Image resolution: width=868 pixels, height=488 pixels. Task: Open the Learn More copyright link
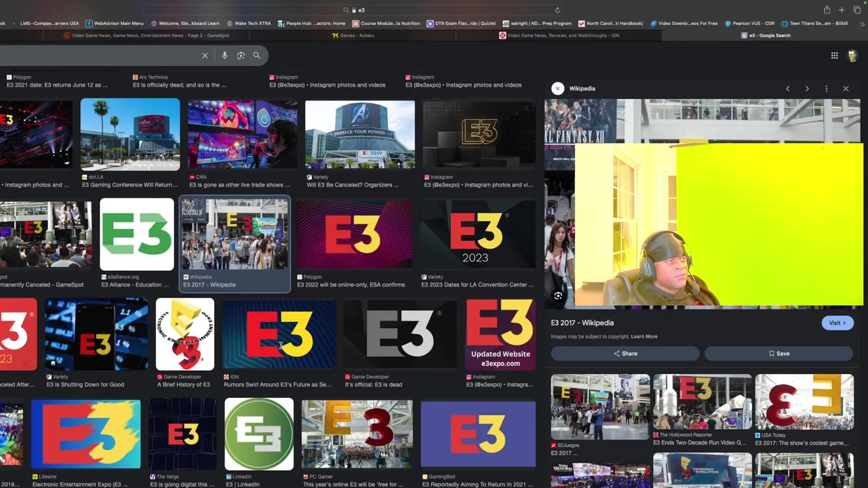644,336
